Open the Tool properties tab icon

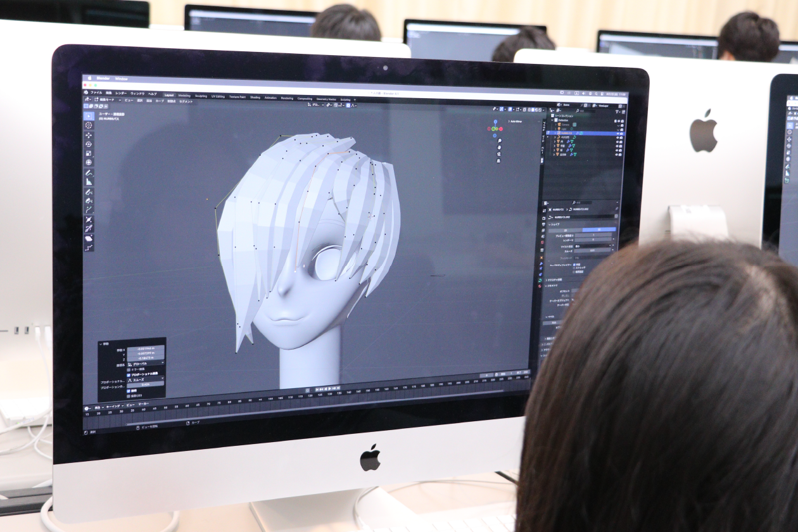click(545, 211)
